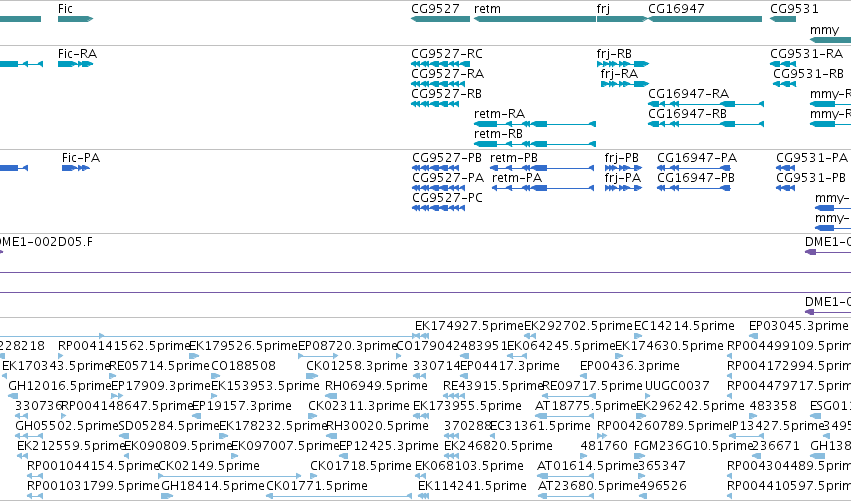This screenshot has height=501, width=851.
Task: Click the EP04417.3prime EST label
Action: (x=510, y=366)
